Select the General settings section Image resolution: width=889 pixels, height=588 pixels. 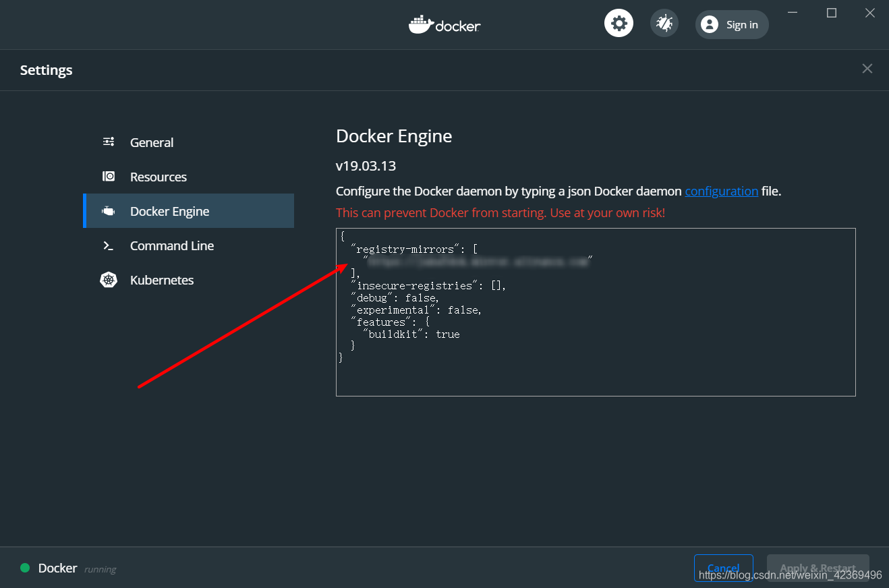151,142
